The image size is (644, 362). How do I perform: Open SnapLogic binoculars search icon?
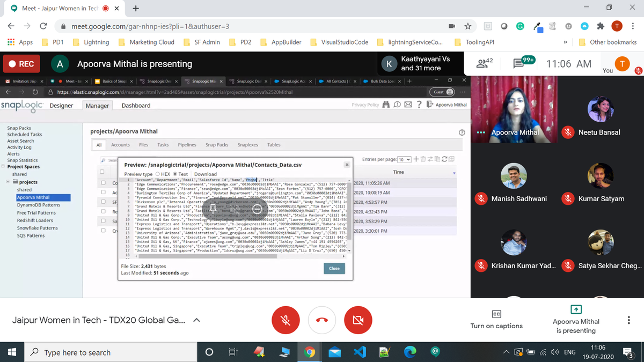(x=386, y=105)
